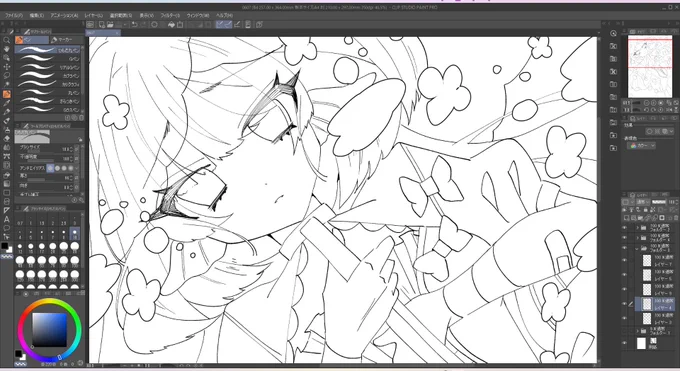Hide the topmost layer folder
Image resolution: width=680 pixels, height=371 pixels.
point(625,227)
